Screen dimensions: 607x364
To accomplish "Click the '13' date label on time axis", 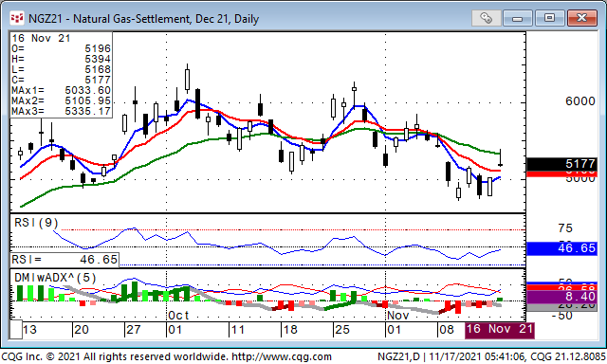I will pos(29,330).
